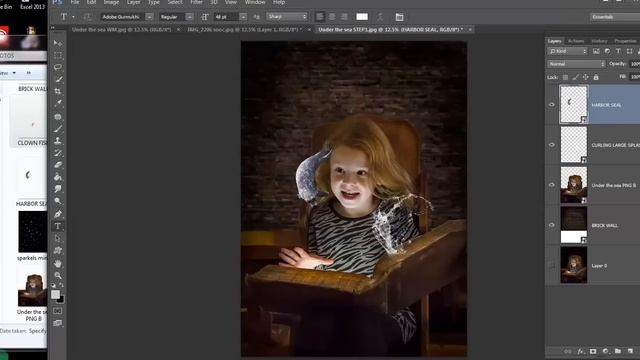Image resolution: width=640 pixels, height=360 pixels.
Task: Select the Move tool
Action: (x=58, y=43)
